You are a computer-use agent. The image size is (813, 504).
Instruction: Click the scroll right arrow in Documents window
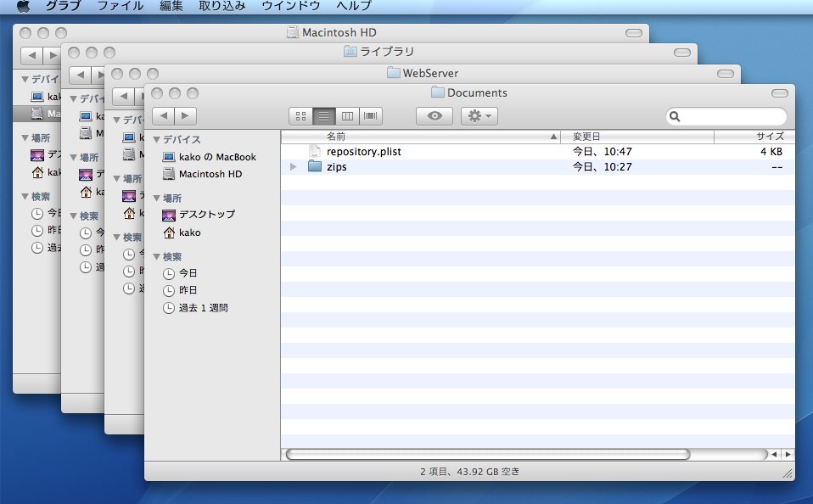788,455
